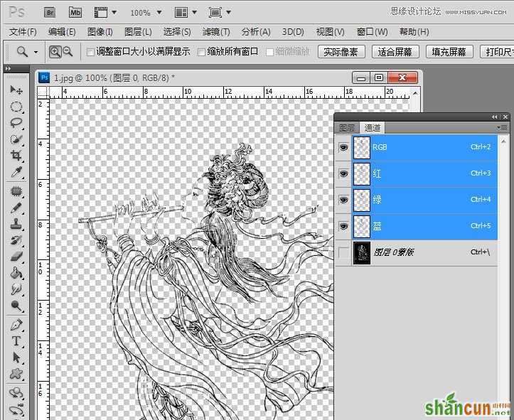
Task: Choose Zoom In mode in options bar
Action: coord(55,52)
